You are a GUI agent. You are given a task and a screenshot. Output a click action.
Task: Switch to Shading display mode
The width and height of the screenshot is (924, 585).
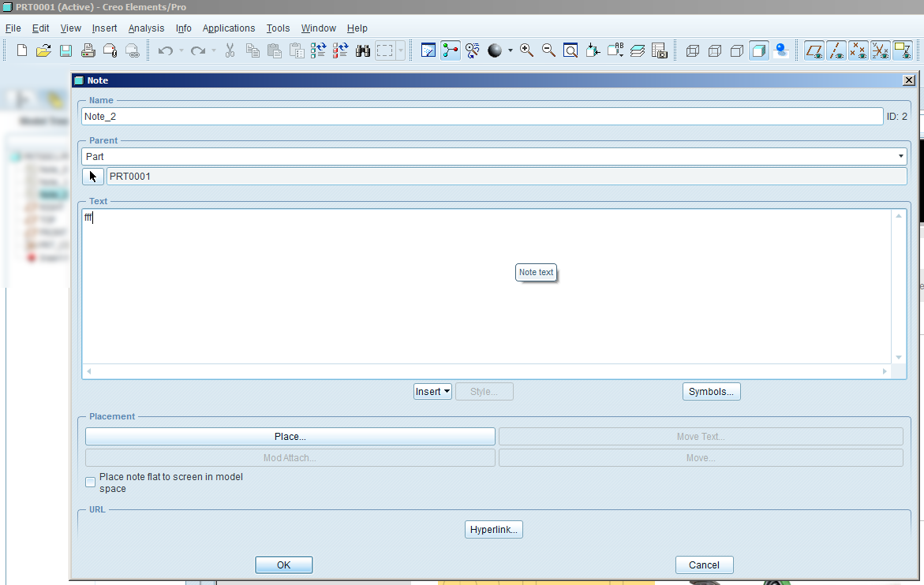[759, 50]
